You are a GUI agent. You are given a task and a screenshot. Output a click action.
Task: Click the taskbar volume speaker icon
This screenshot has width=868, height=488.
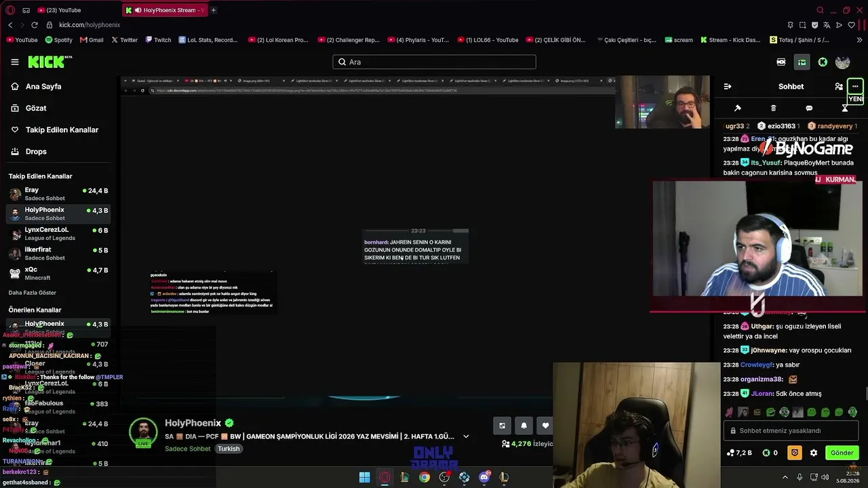coord(825,477)
